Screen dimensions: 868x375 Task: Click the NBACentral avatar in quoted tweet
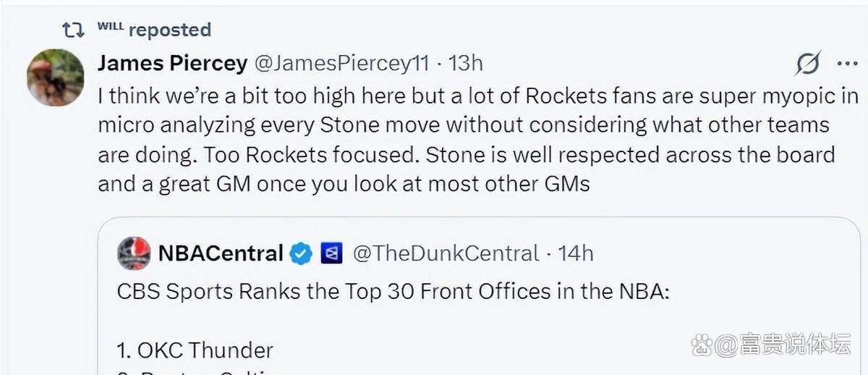tap(134, 253)
